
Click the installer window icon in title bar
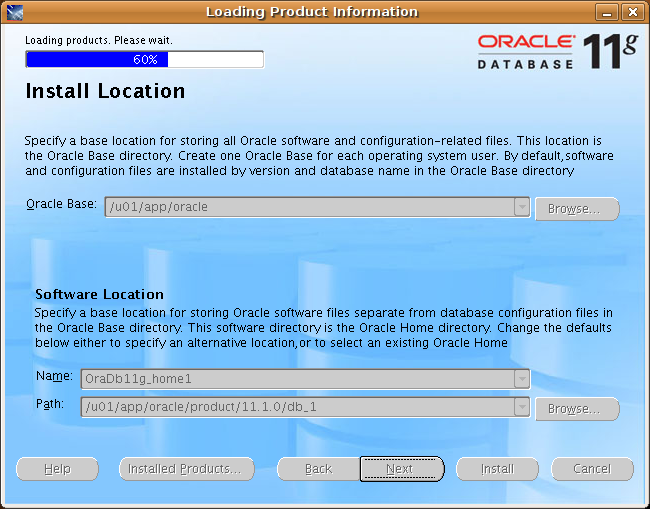pyautogui.click(x=15, y=12)
